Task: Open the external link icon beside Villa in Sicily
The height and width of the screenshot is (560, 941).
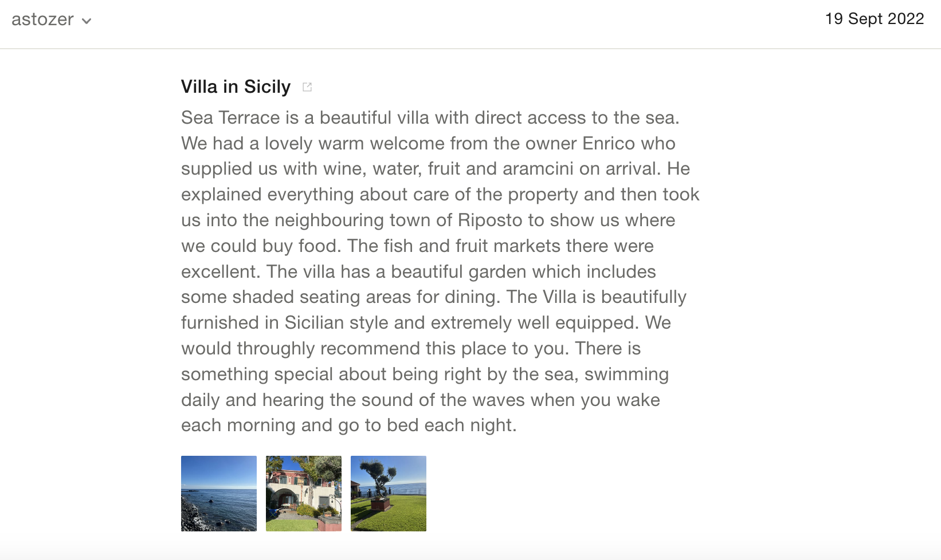Action: coord(307,87)
